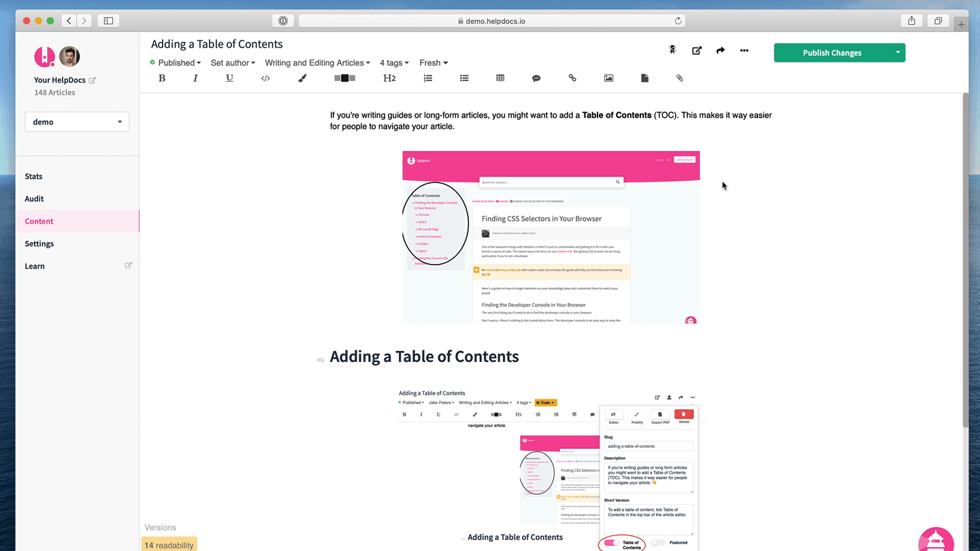Insert a hyperlink with the link icon
This screenshot has height=551, width=980.
pos(572,78)
